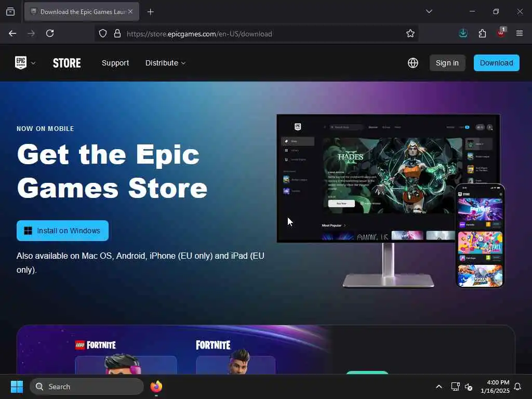The image size is (532, 399).
Task: Expand the chevron next to Epic Games logo
Action: tap(33, 63)
